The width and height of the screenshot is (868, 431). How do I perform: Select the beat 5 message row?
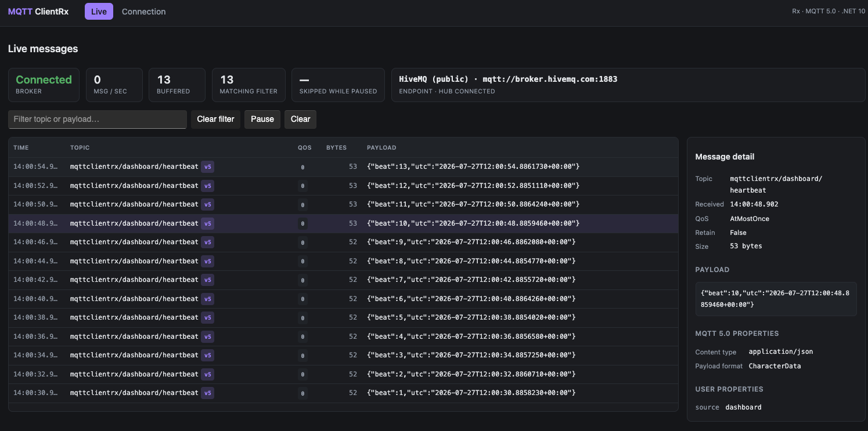tap(343, 318)
